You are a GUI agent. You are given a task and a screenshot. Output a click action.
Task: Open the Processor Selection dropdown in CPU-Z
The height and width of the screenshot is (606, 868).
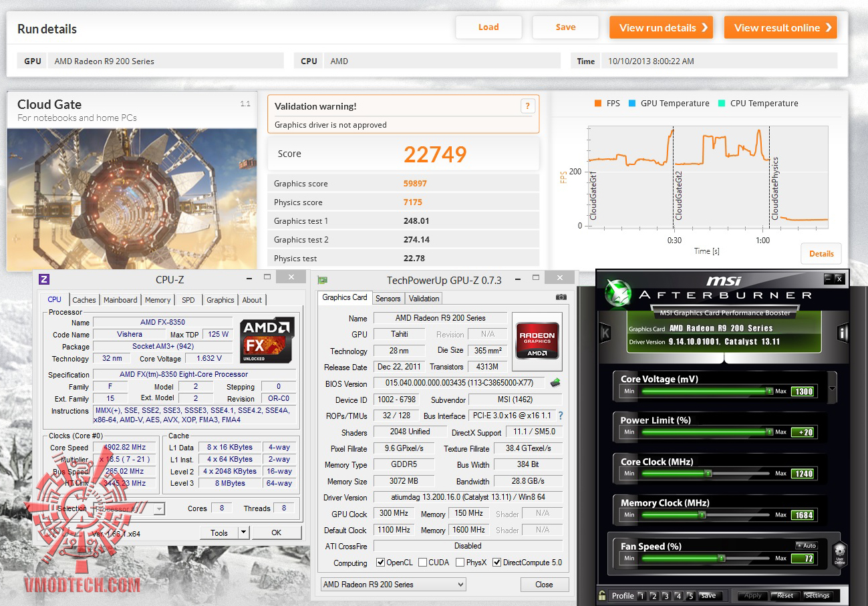click(128, 509)
